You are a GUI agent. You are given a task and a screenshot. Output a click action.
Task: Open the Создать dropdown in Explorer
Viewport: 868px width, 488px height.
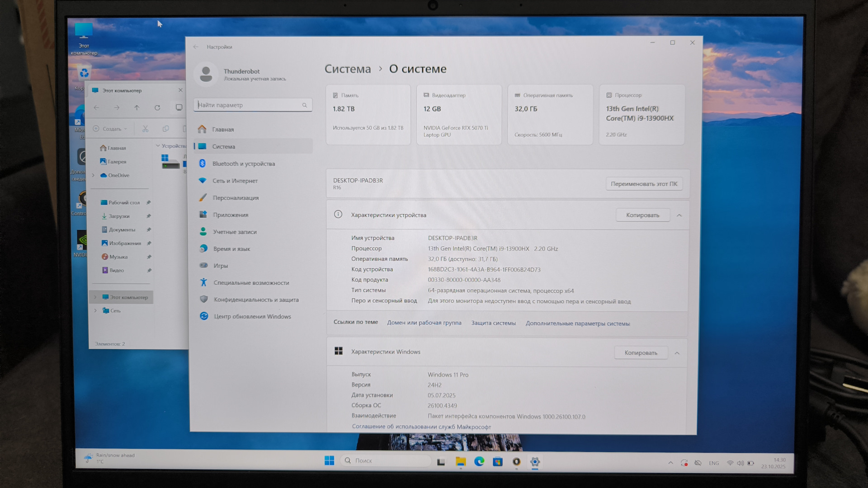tap(110, 129)
